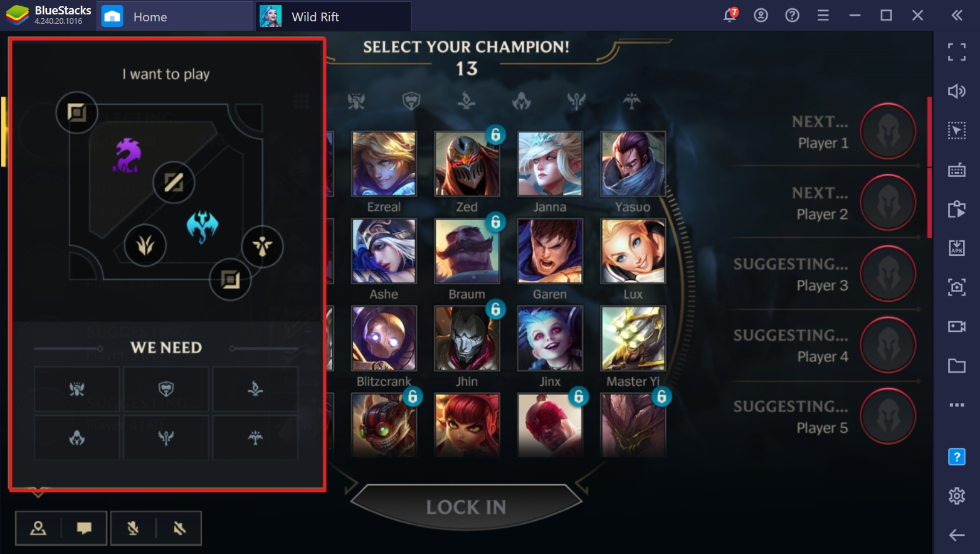Choose the Jinx champion portrait
This screenshot has height=554, width=980.
click(550, 339)
